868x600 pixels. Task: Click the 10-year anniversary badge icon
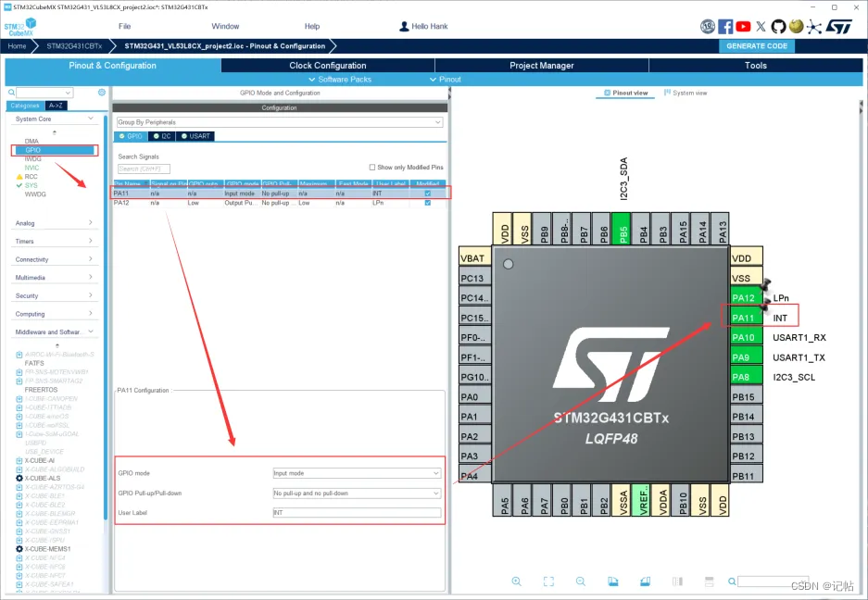(708, 27)
